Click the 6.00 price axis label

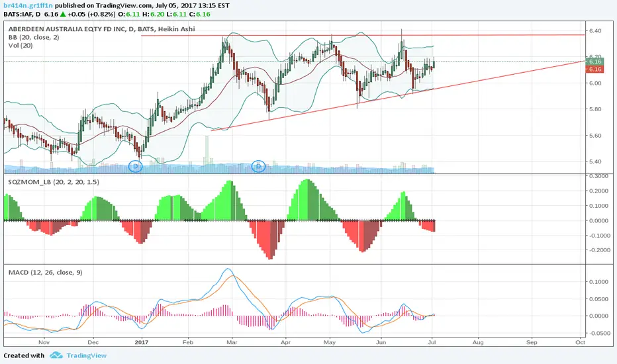pyautogui.click(x=595, y=83)
